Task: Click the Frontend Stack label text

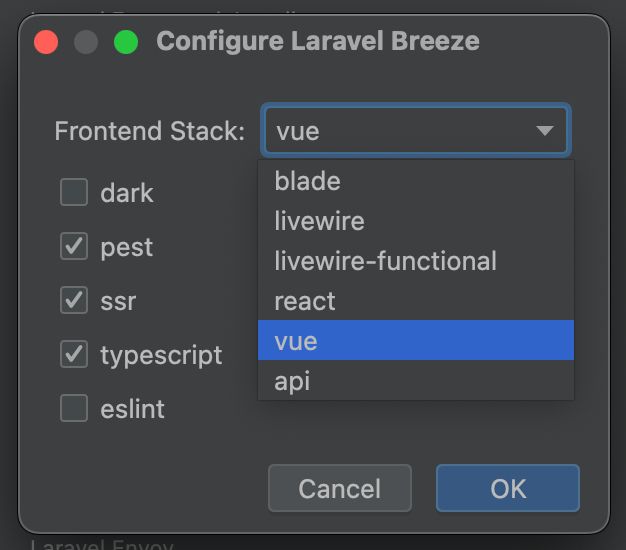Action: tap(150, 131)
